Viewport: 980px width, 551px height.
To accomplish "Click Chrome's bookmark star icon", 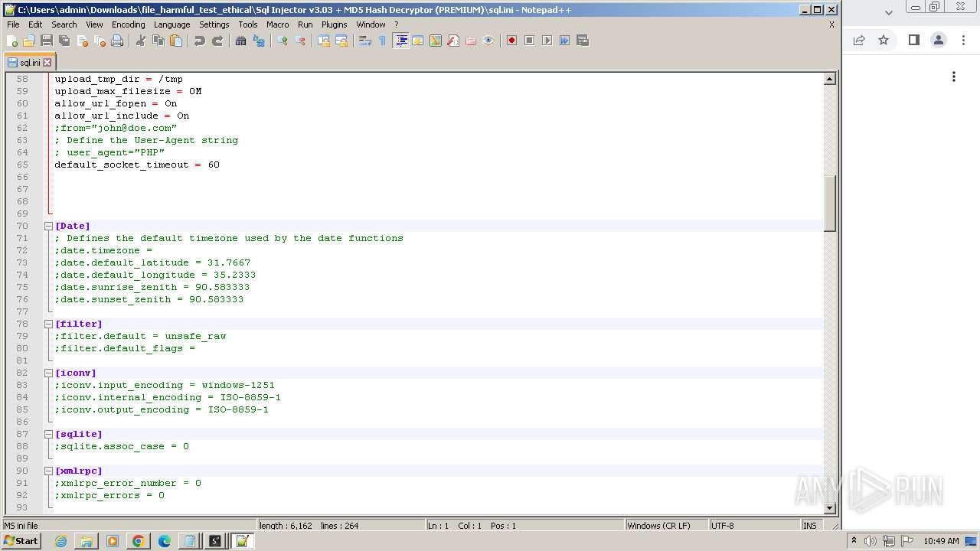I will [x=884, y=40].
